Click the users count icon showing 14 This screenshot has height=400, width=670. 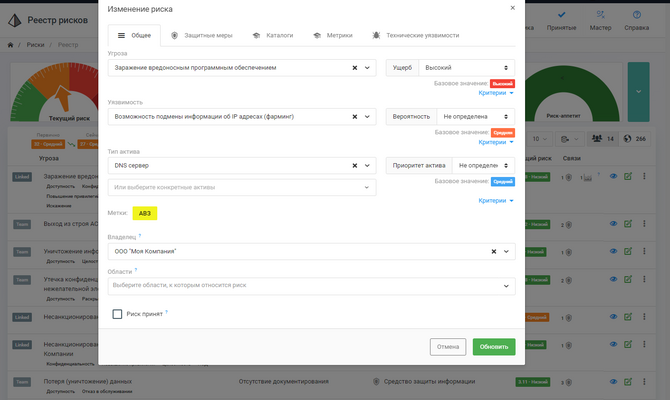coord(603,138)
